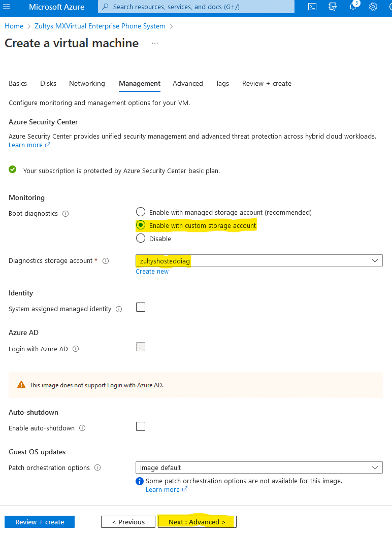Launch Cloud Shell from the top bar

click(x=312, y=7)
